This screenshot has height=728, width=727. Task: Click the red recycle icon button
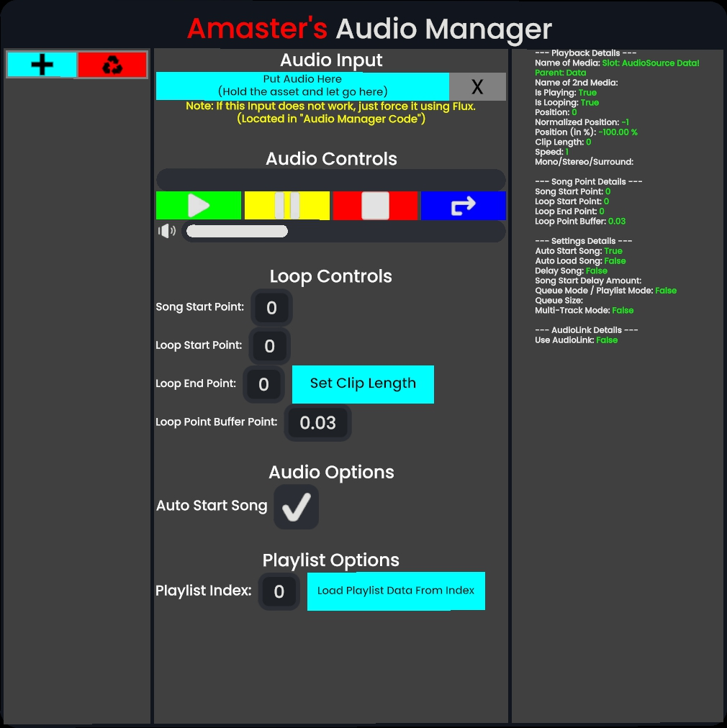click(x=112, y=65)
